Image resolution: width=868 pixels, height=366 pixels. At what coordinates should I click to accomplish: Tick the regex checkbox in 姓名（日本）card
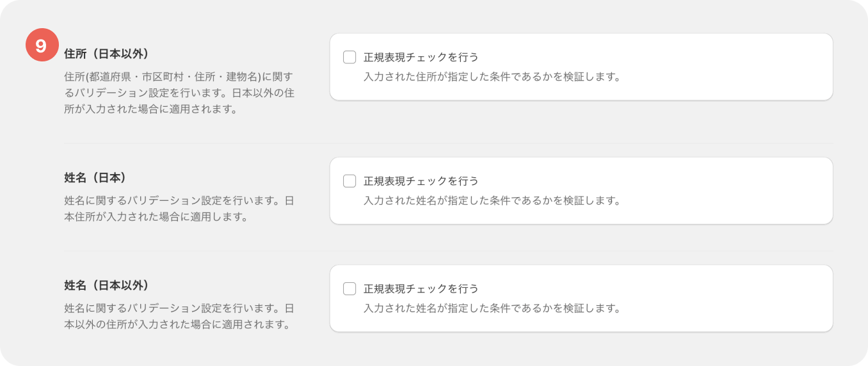(350, 181)
